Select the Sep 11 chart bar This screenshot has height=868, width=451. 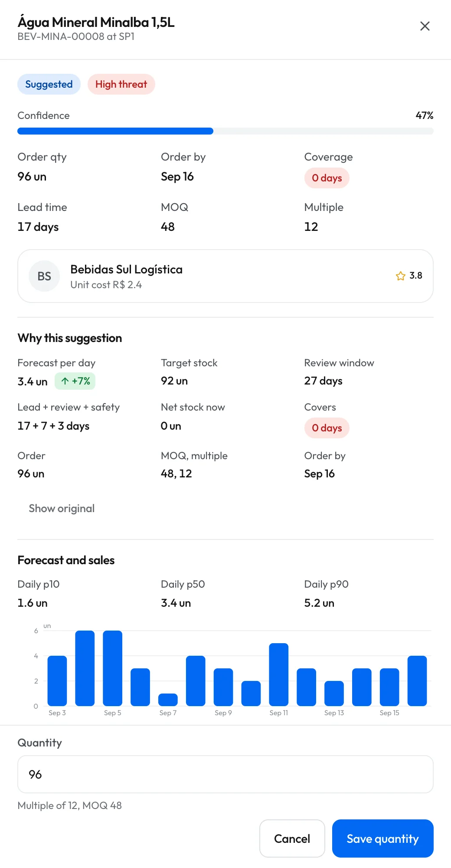[279, 674]
